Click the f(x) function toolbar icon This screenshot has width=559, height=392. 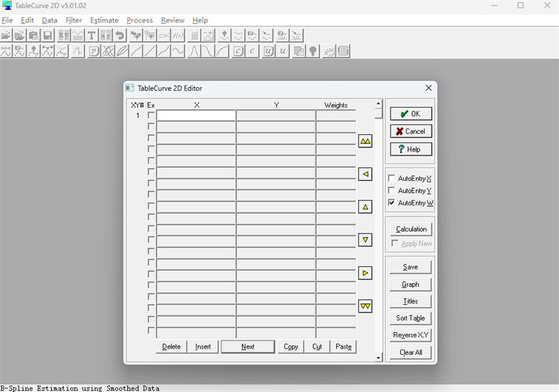click(x=178, y=36)
